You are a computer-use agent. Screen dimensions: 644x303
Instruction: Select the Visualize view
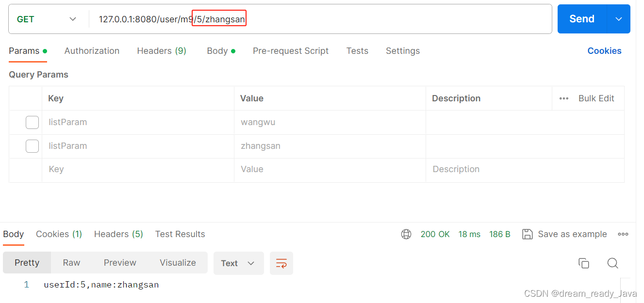coord(178,263)
